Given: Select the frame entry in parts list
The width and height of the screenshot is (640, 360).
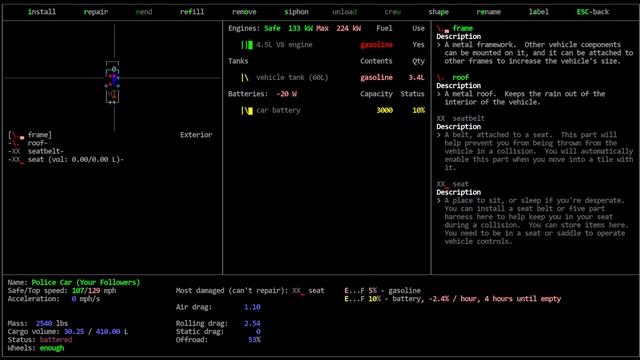Looking at the screenshot, I should coord(30,135).
